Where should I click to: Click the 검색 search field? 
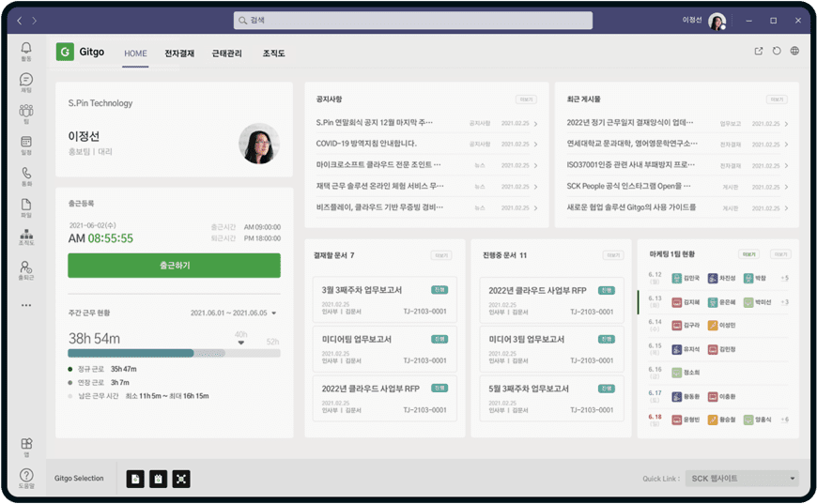point(413,20)
